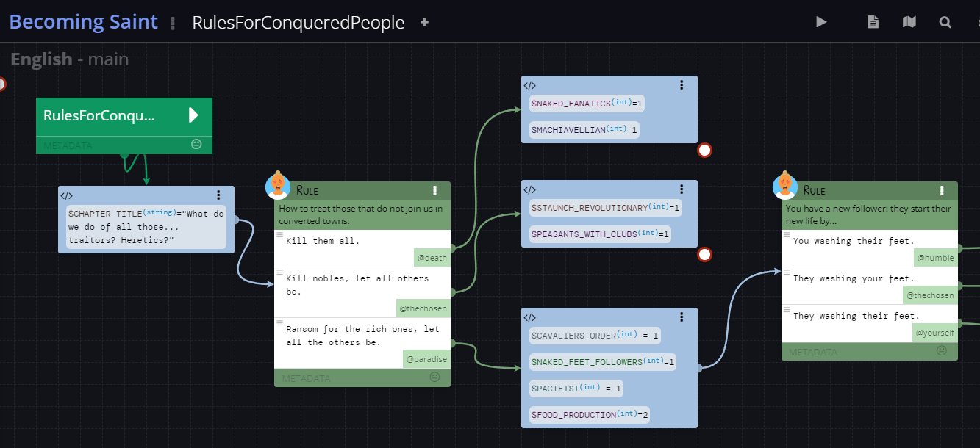
Task: Select 'You have a new follower' prompt text
Action: (868, 214)
